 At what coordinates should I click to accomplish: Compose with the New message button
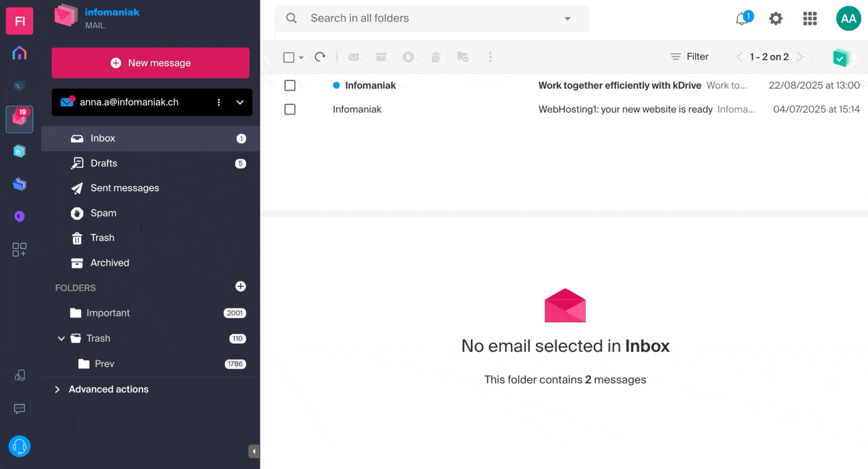(150, 63)
